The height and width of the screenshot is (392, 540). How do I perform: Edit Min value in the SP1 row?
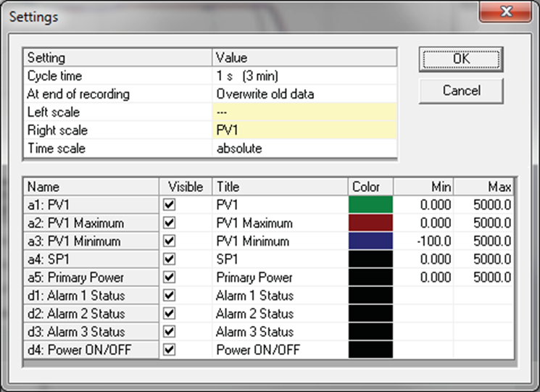click(x=423, y=259)
